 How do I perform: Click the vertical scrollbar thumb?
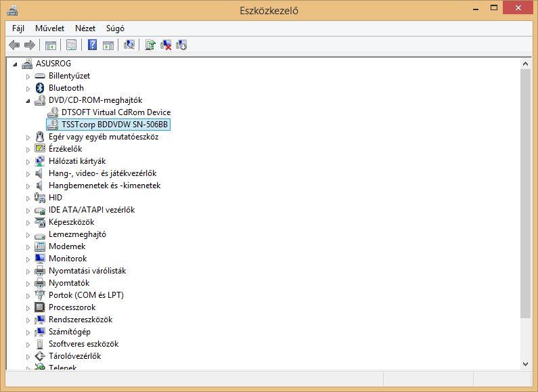[x=525, y=193]
